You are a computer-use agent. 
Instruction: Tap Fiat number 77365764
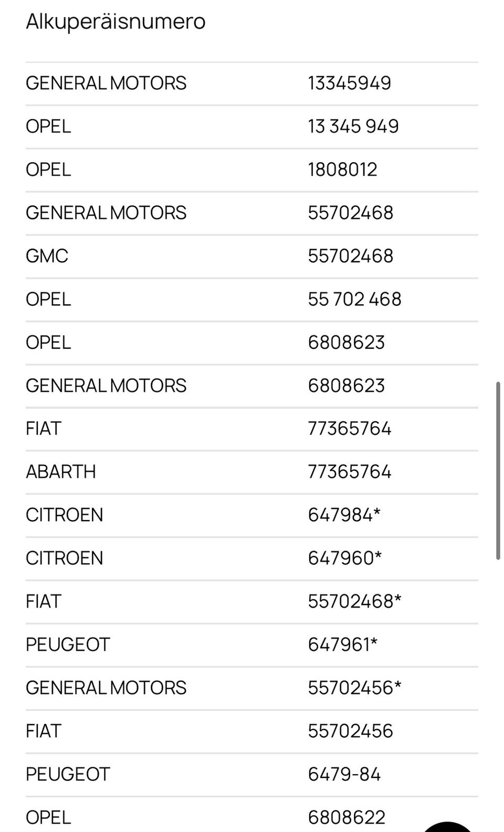[349, 428]
